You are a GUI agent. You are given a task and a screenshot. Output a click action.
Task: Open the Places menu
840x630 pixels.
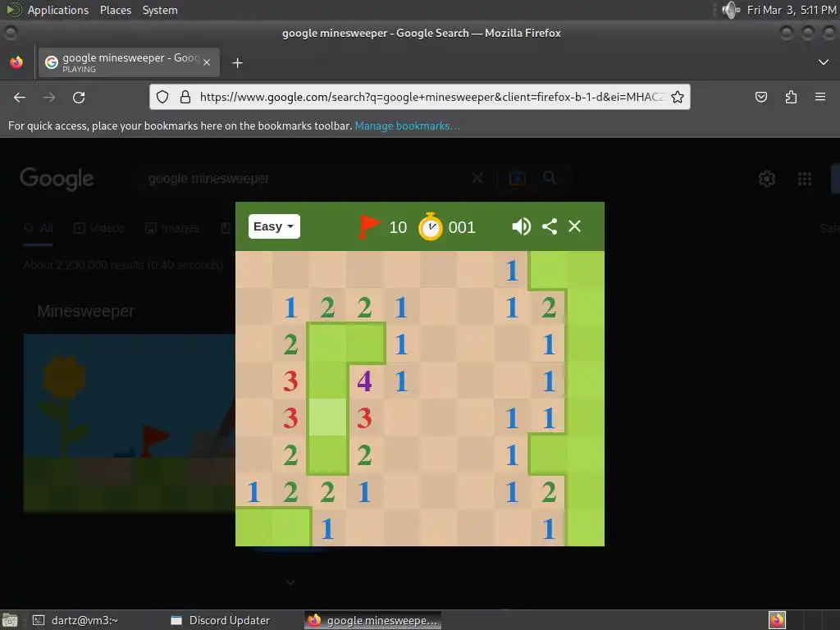[115, 10]
